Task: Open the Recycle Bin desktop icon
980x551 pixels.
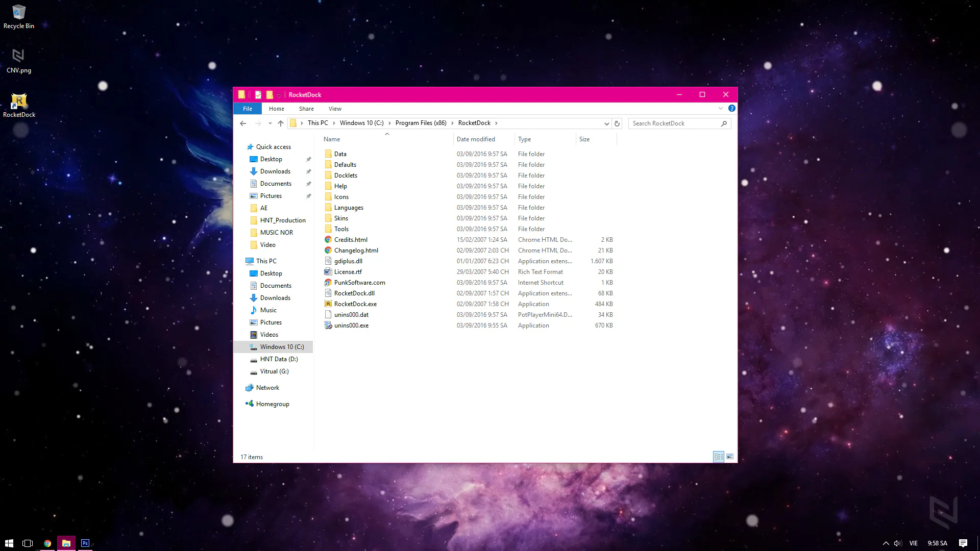Action: point(19,16)
